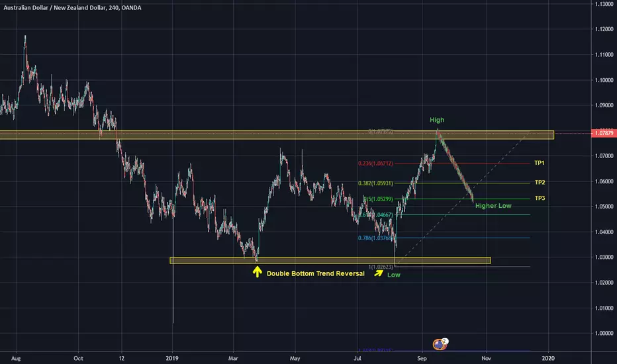The image size is (617, 364).
Task: Click the 1.13000 price axis label
Action: (604, 4)
